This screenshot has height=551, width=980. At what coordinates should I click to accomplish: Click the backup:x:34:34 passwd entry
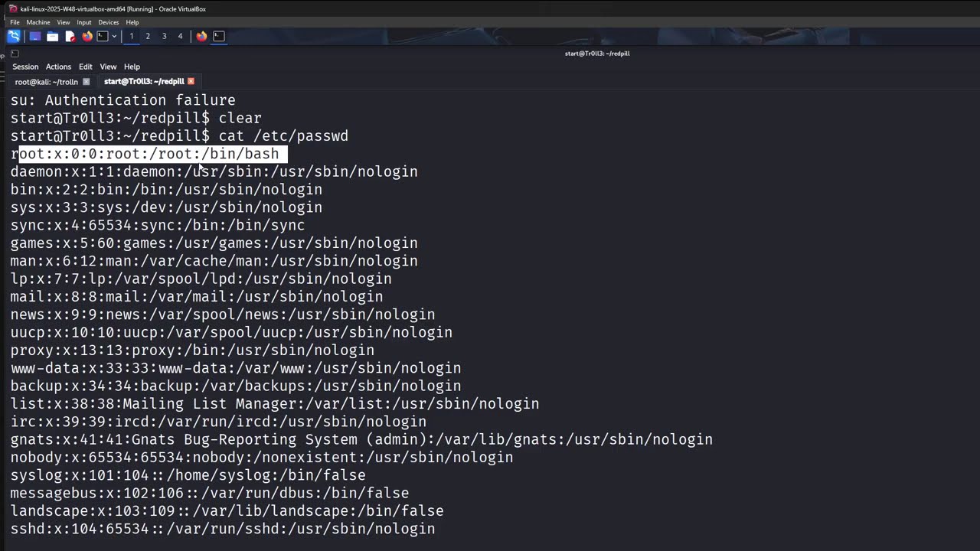236,386
